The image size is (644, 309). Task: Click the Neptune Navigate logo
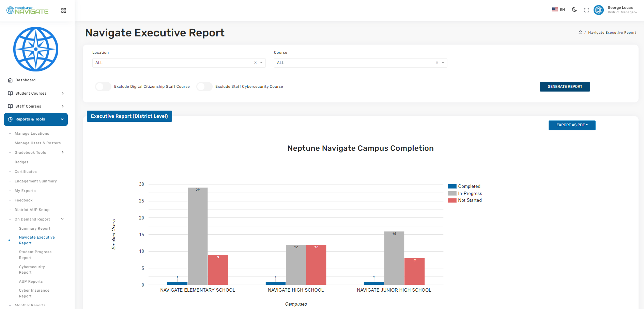tap(28, 10)
